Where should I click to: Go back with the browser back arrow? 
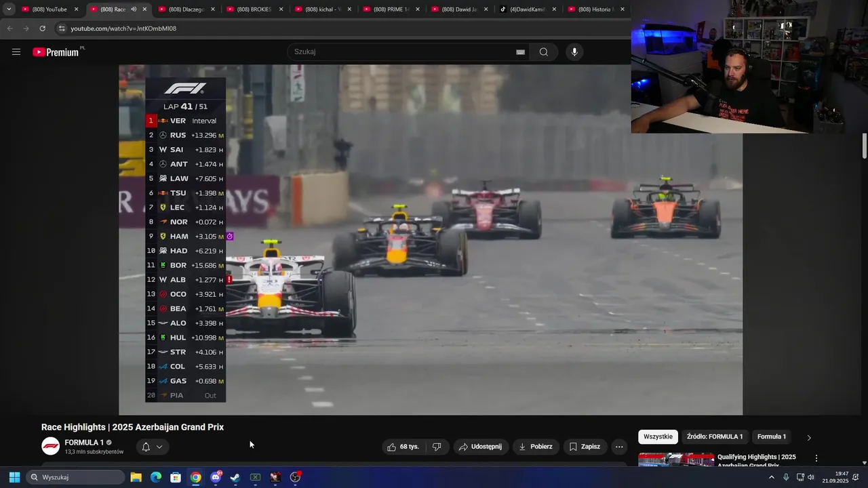click(9, 28)
